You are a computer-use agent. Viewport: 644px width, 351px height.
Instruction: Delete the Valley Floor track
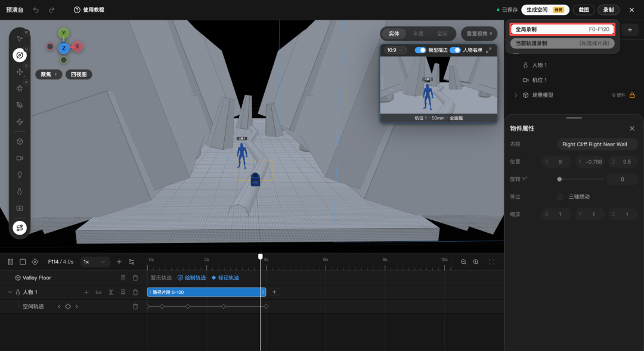tap(135, 278)
